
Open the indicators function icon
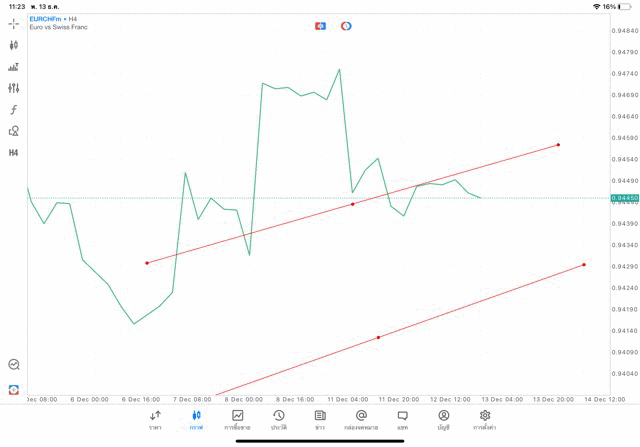(14, 110)
